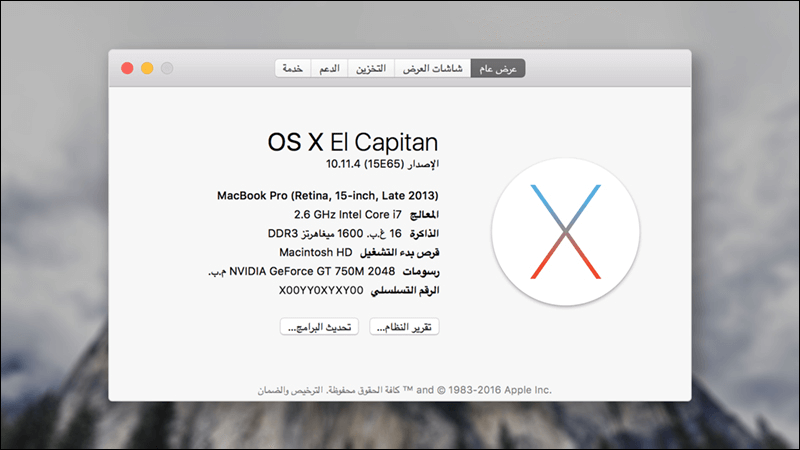Minimize the window with the yellow button
This screenshot has height=450, width=800.
click(x=147, y=68)
